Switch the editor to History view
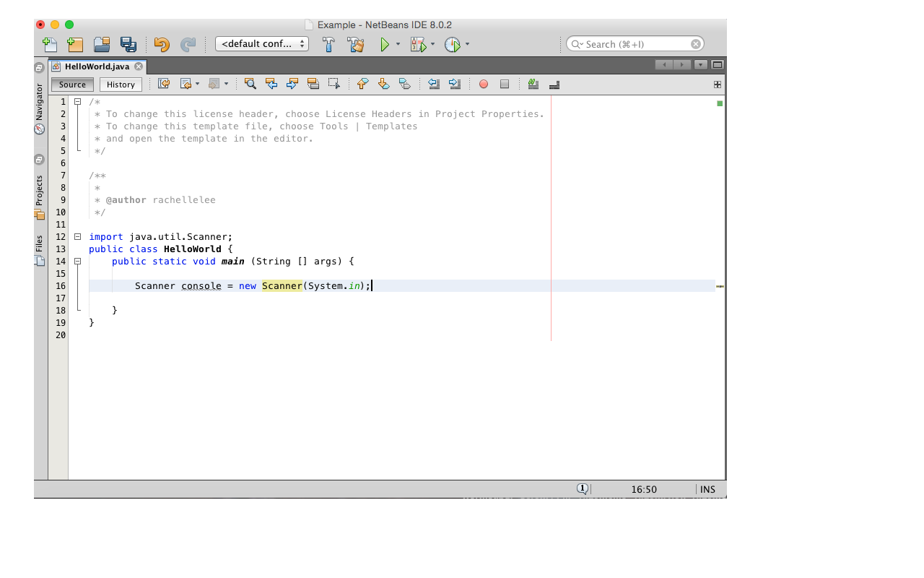Screen dimensions: 924x578 coord(121,84)
